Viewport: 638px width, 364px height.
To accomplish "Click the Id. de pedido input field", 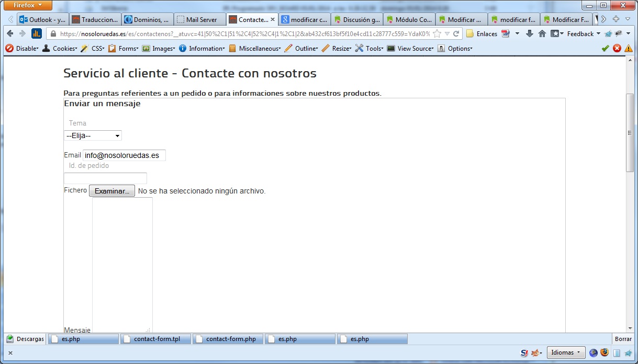I will click(x=105, y=178).
